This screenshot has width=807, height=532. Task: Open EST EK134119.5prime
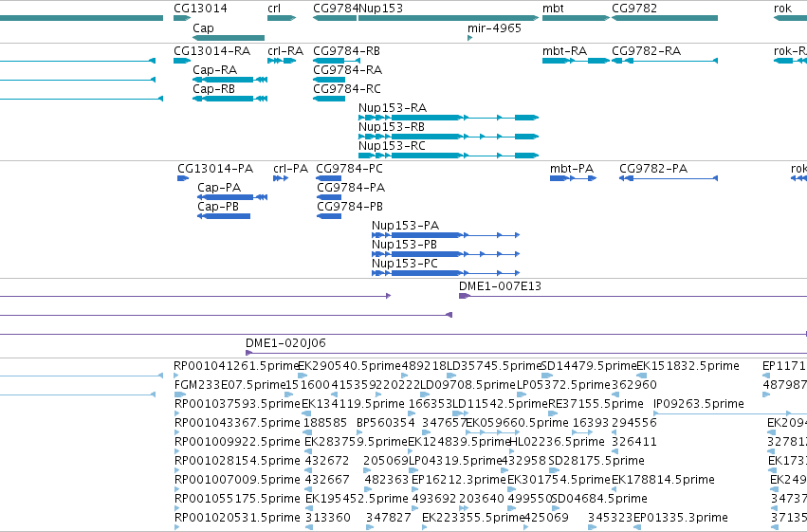pos(353,404)
